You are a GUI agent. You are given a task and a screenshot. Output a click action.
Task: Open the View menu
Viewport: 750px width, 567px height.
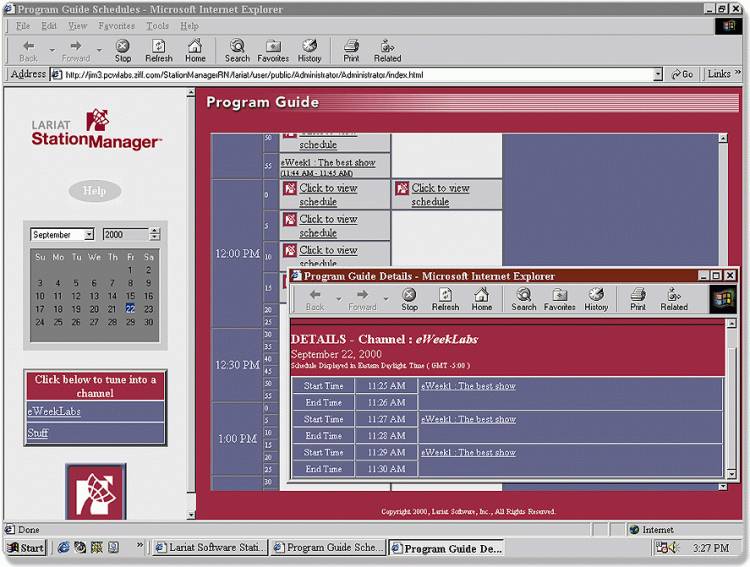click(x=77, y=26)
